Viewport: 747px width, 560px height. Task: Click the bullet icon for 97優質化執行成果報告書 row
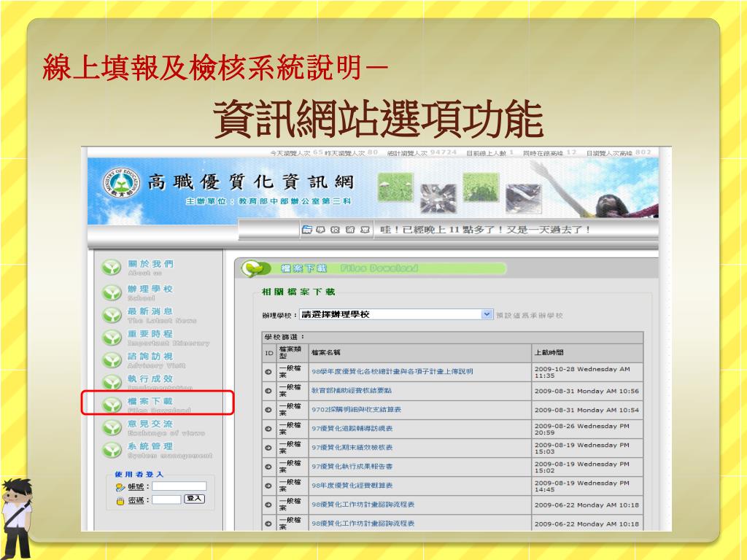click(x=268, y=467)
